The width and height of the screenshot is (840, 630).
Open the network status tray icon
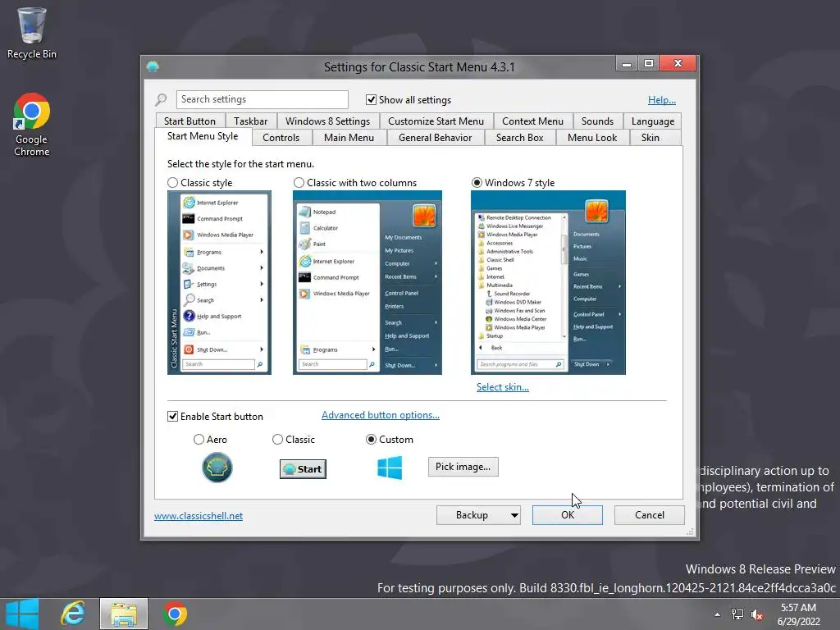point(737,614)
